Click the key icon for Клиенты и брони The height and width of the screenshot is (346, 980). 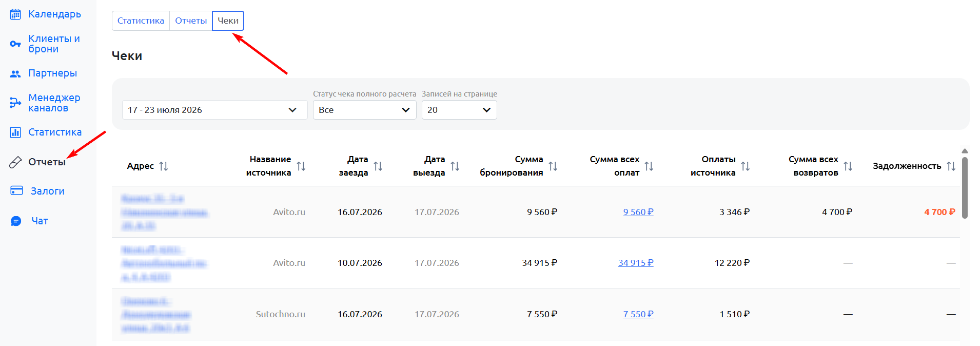click(x=15, y=44)
